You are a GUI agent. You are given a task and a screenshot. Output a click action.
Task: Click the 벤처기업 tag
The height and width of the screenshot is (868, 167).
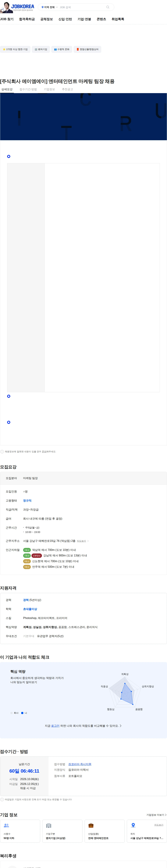point(41,49)
